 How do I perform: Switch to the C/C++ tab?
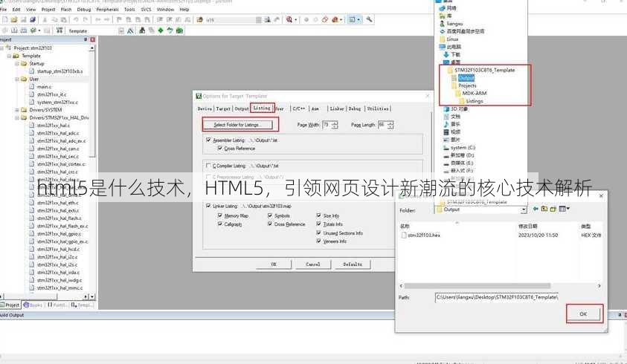pos(299,108)
